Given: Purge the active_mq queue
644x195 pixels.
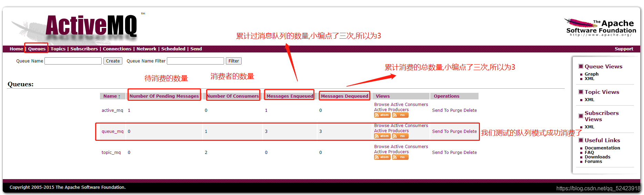Looking at the screenshot, I should tap(456, 110).
